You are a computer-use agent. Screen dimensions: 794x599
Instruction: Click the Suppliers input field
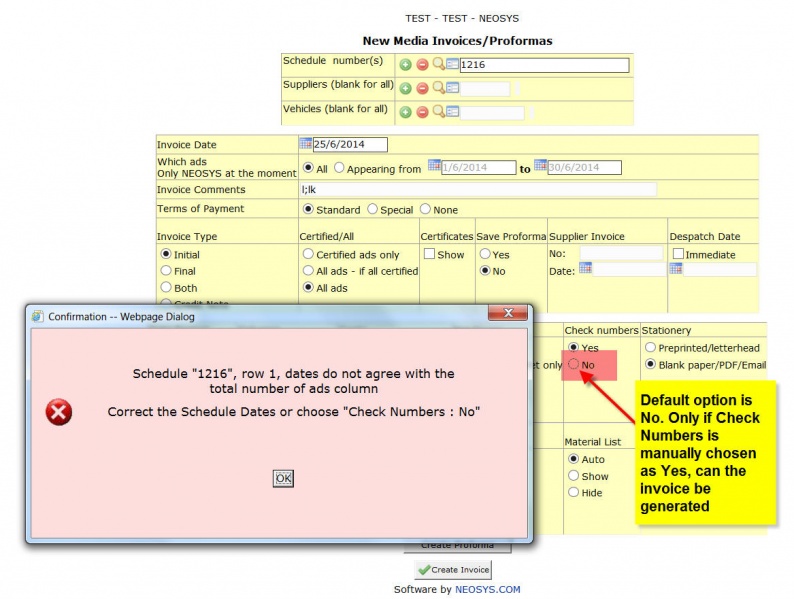pos(485,89)
